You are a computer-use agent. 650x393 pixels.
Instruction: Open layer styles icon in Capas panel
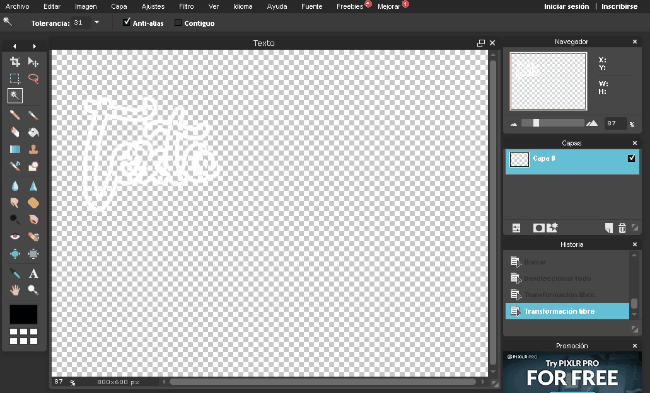(553, 228)
